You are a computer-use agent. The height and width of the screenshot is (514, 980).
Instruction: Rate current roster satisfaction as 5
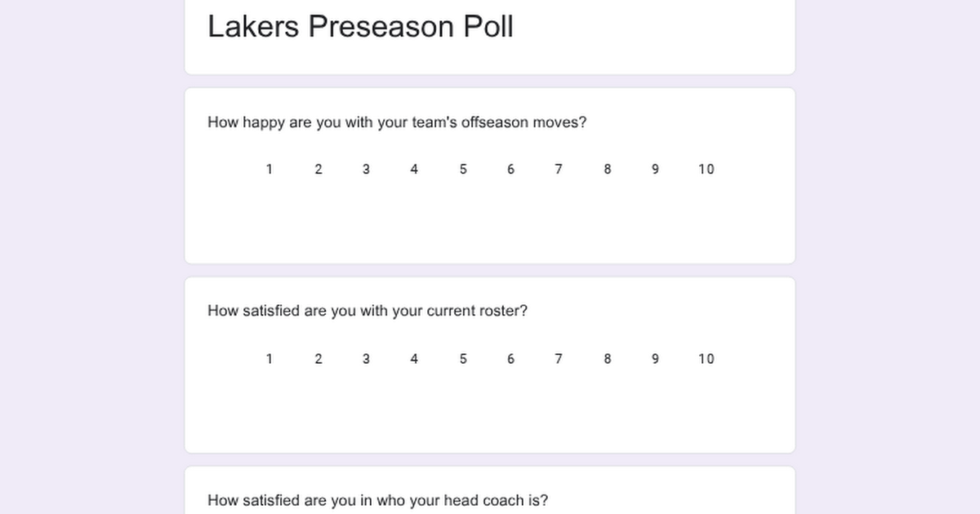[x=462, y=358]
